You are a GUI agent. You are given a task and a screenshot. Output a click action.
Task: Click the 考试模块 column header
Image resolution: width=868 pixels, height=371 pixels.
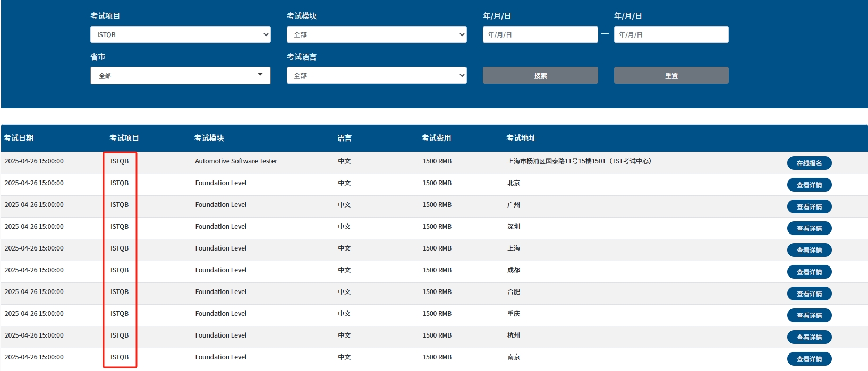(209, 138)
